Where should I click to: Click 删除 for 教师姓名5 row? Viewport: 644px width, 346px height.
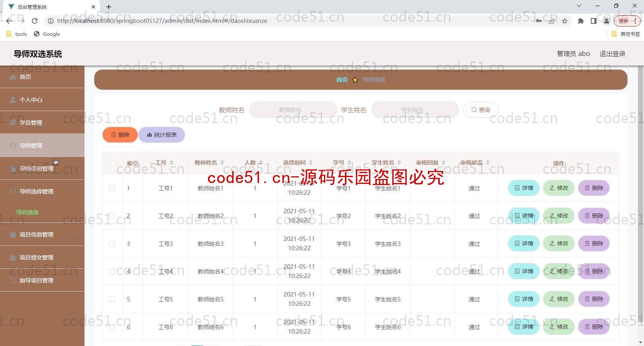pos(594,299)
